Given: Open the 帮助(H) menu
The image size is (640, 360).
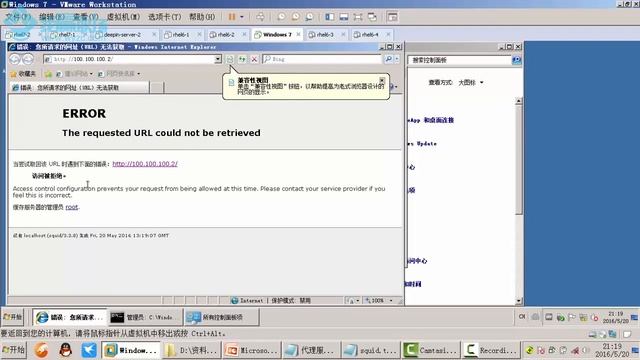Looking at the screenshot, I should click(202, 17).
